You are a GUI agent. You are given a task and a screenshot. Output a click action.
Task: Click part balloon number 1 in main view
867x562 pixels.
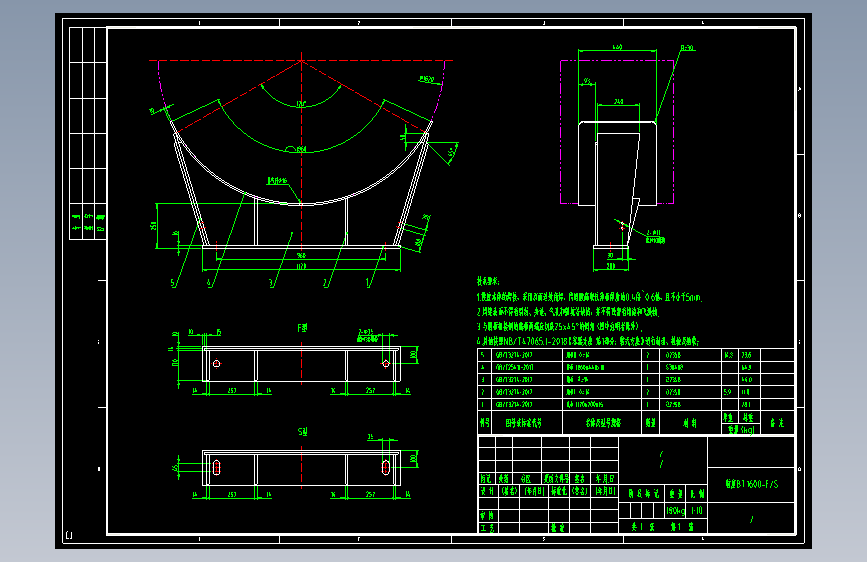coord(368,283)
